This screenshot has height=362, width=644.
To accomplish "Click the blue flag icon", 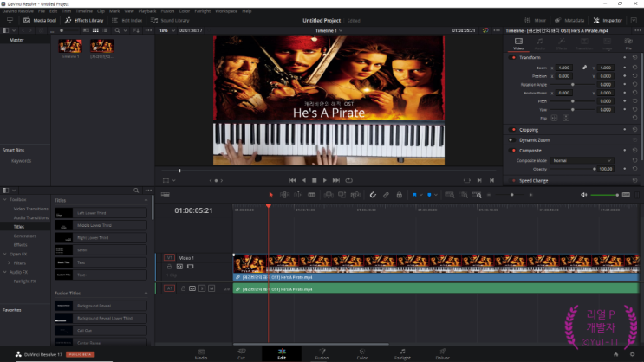I will 414,195.
